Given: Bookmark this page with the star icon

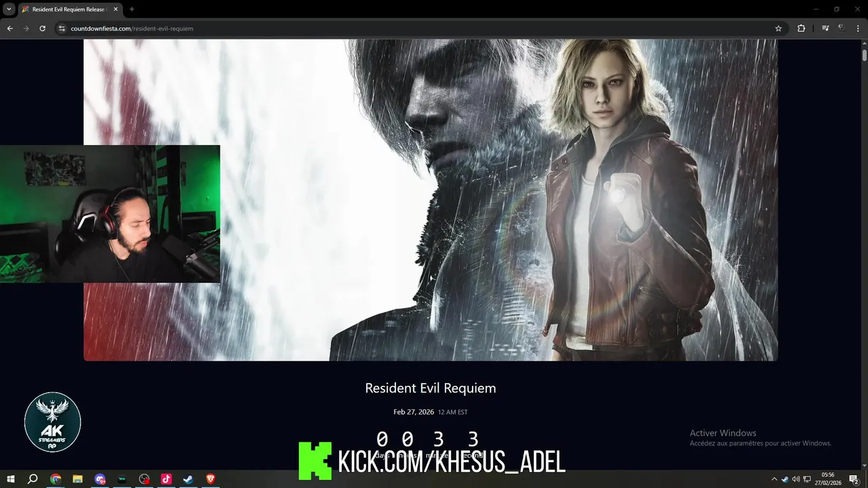Looking at the screenshot, I should 778,28.
